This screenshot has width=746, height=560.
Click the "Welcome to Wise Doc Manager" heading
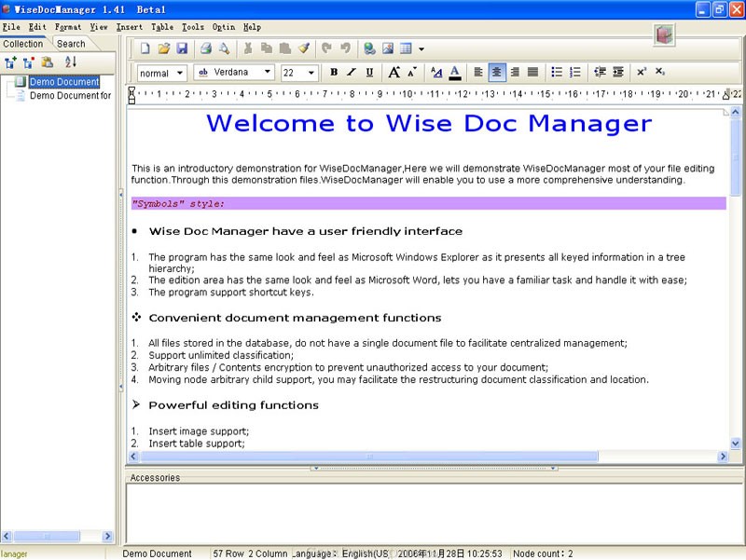[x=429, y=124]
